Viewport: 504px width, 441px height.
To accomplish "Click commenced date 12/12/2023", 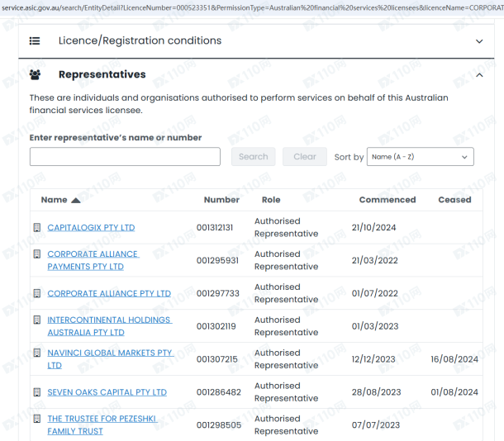I will (x=373, y=359).
